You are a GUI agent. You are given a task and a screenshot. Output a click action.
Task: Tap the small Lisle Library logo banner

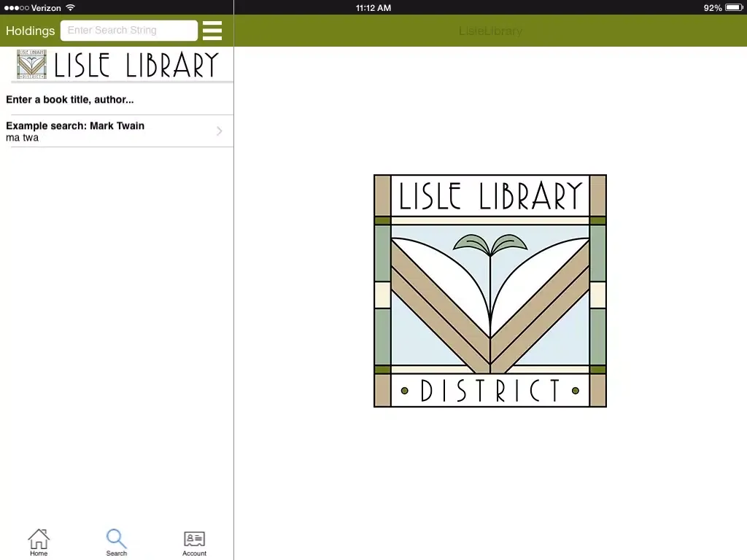click(x=117, y=64)
